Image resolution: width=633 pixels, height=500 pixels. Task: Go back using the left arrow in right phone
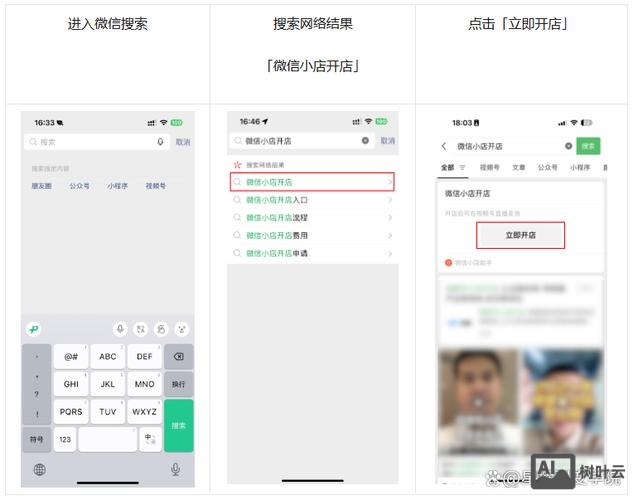(x=445, y=146)
